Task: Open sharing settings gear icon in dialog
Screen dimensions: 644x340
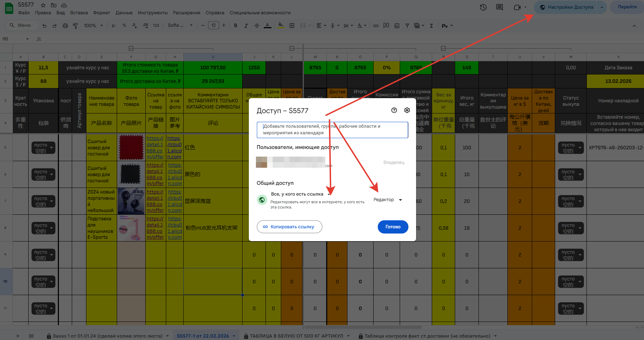Action: pyautogui.click(x=407, y=110)
